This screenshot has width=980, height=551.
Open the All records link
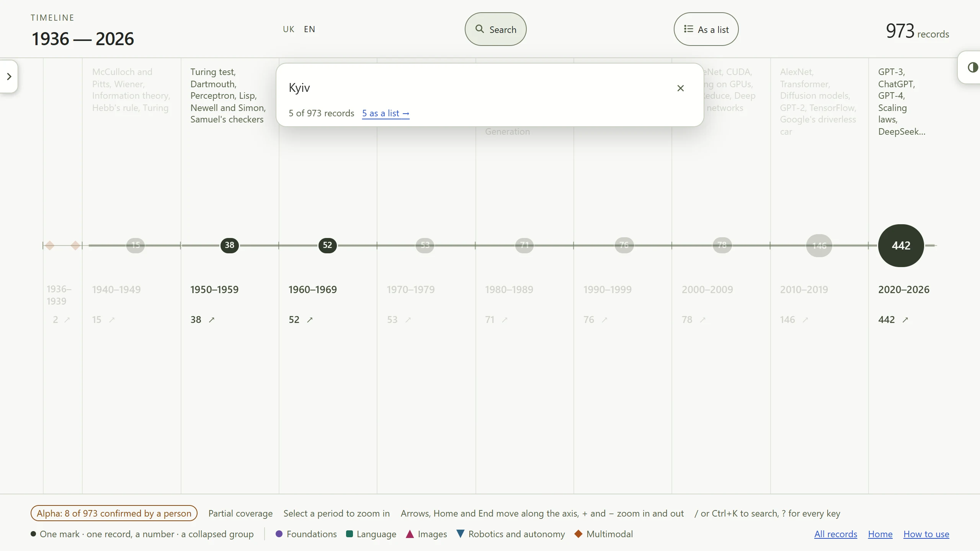[x=836, y=534]
